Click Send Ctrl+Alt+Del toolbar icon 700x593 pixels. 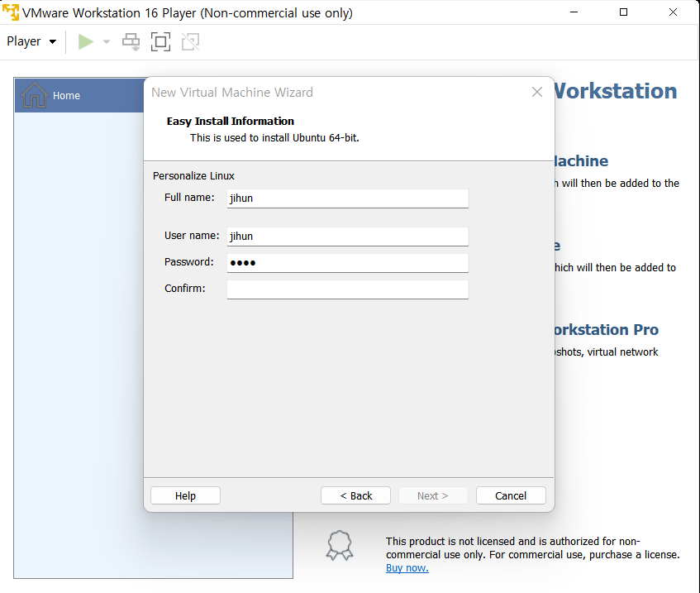(x=131, y=41)
